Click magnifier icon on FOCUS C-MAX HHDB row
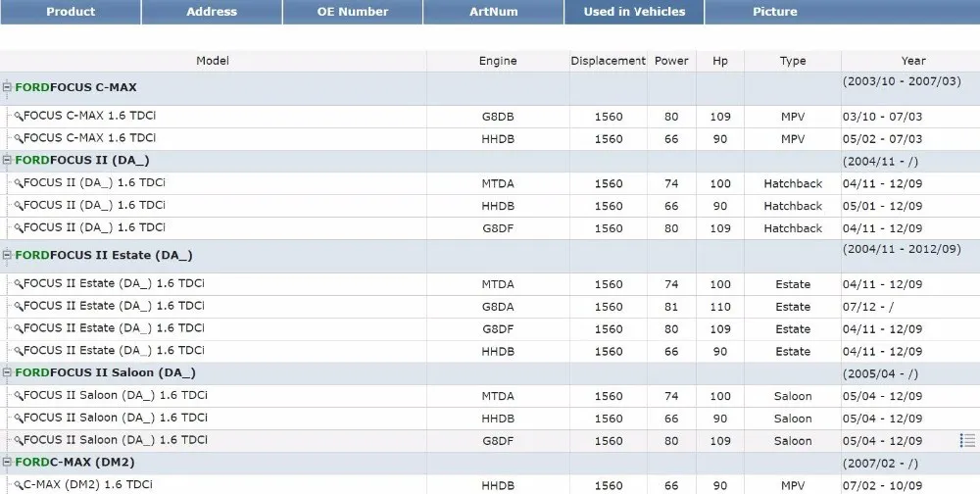 [x=19, y=139]
